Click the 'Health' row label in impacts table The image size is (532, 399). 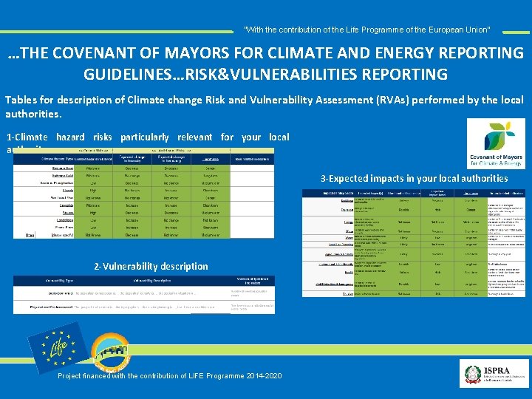click(349, 272)
